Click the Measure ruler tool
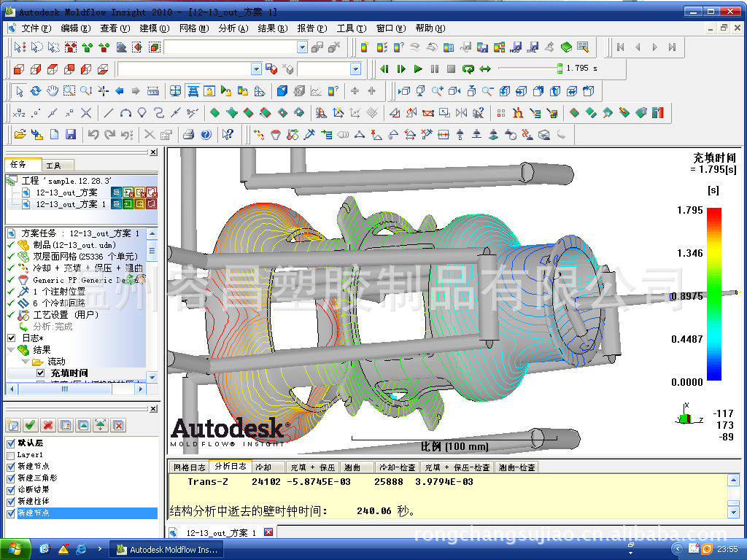Viewport: 747px width, 560px height. (153, 91)
